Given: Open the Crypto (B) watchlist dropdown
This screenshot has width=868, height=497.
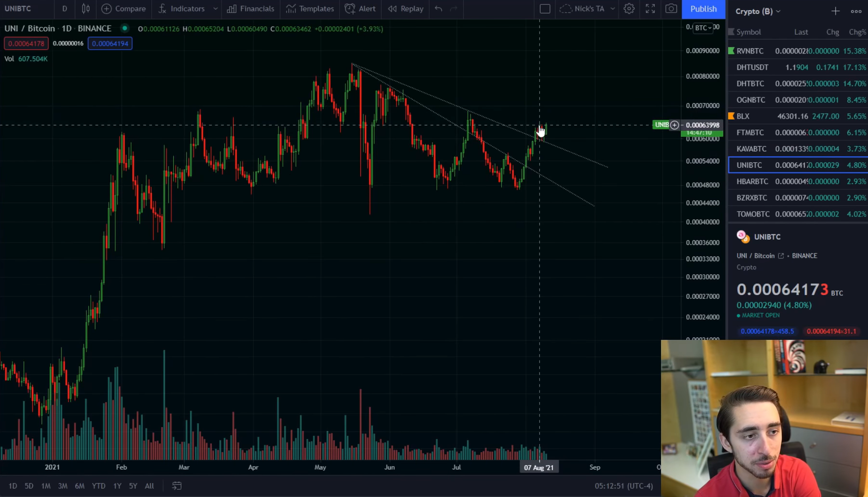Looking at the screenshot, I should pos(758,11).
